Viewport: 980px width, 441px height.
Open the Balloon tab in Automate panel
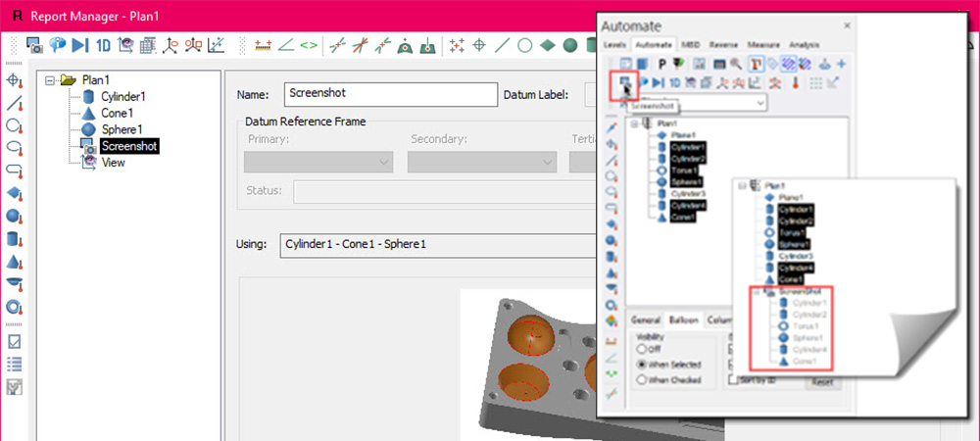[682, 320]
